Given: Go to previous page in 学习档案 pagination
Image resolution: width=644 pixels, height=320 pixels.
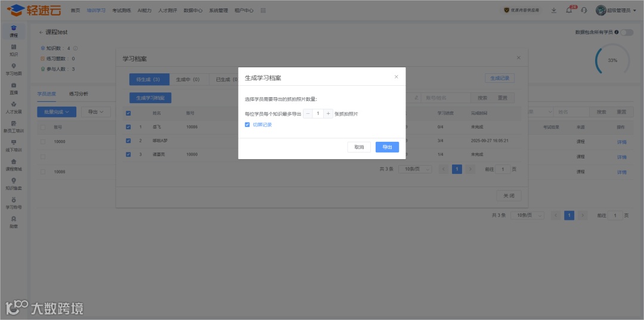Looking at the screenshot, I should (444, 169).
